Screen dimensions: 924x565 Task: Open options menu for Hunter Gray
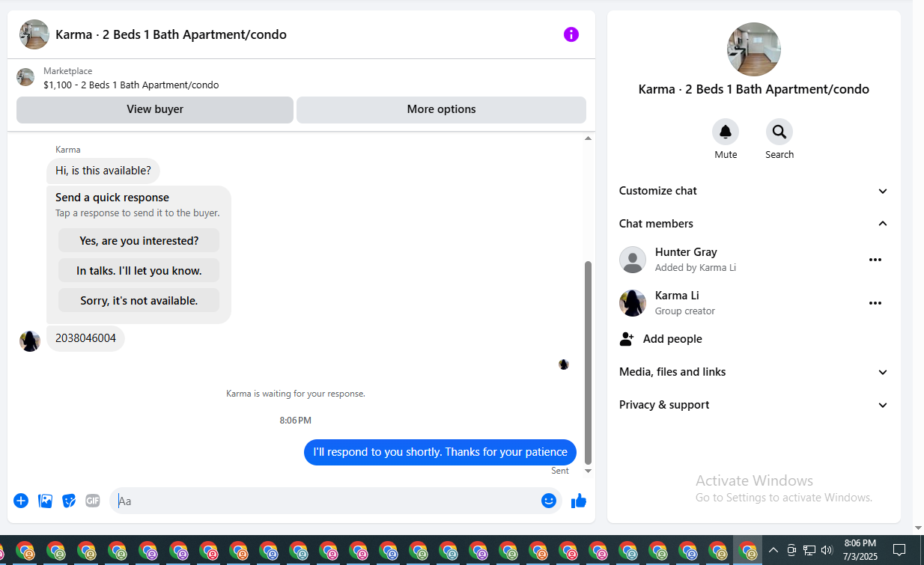tap(875, 260)
